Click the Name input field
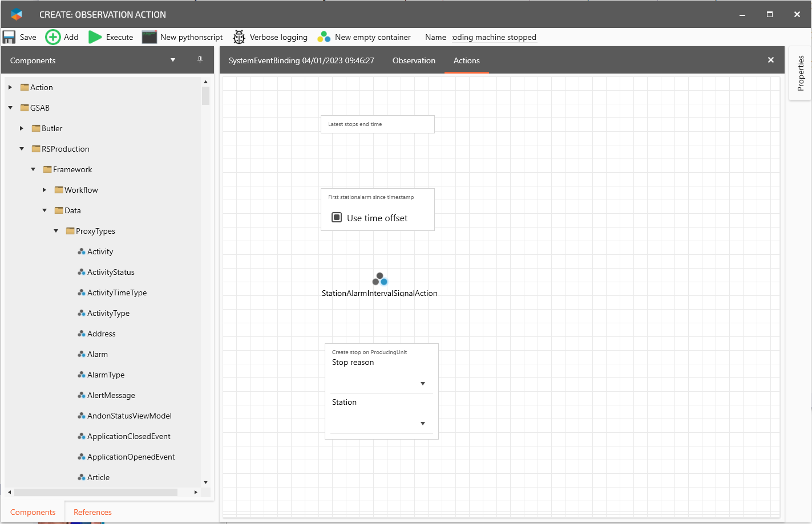 point(494,37)
